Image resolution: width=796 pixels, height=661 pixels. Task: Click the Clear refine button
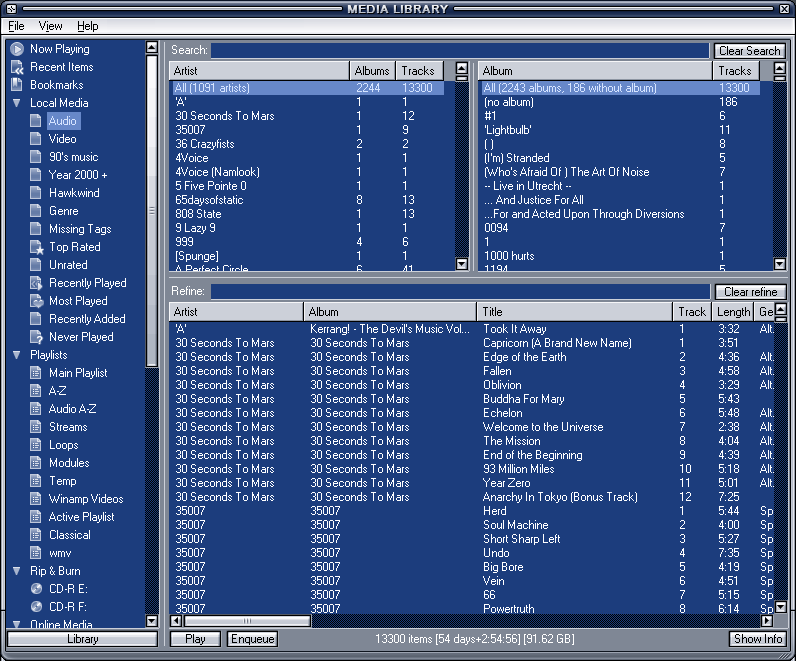[x=750, y=292]
